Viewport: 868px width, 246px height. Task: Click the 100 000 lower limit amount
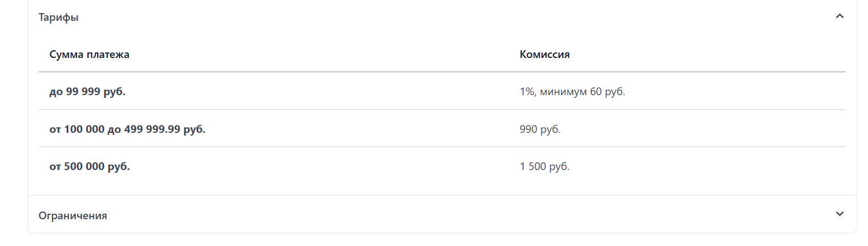pyautogui.click(x=84, y=130)
